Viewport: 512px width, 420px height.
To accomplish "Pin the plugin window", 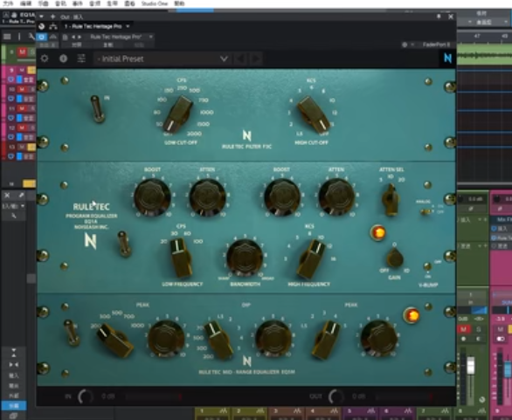I will 439,17.
